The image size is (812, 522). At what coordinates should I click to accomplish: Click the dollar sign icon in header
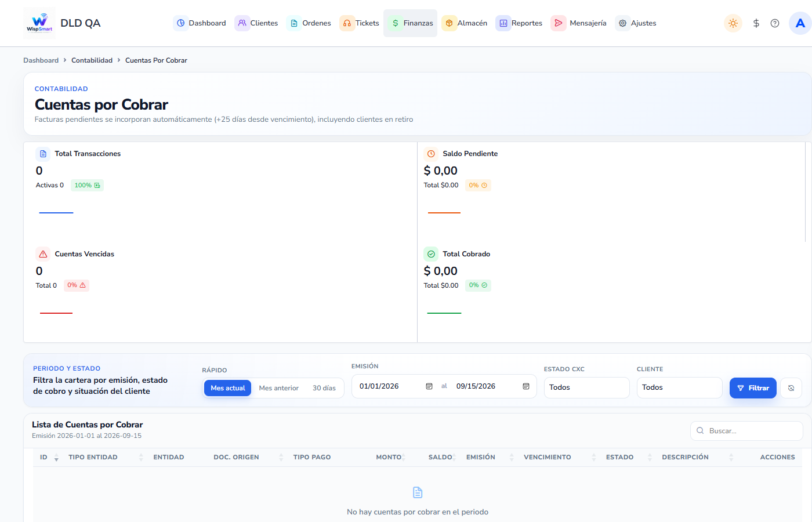pyautogui.click(x=756, y=23)
